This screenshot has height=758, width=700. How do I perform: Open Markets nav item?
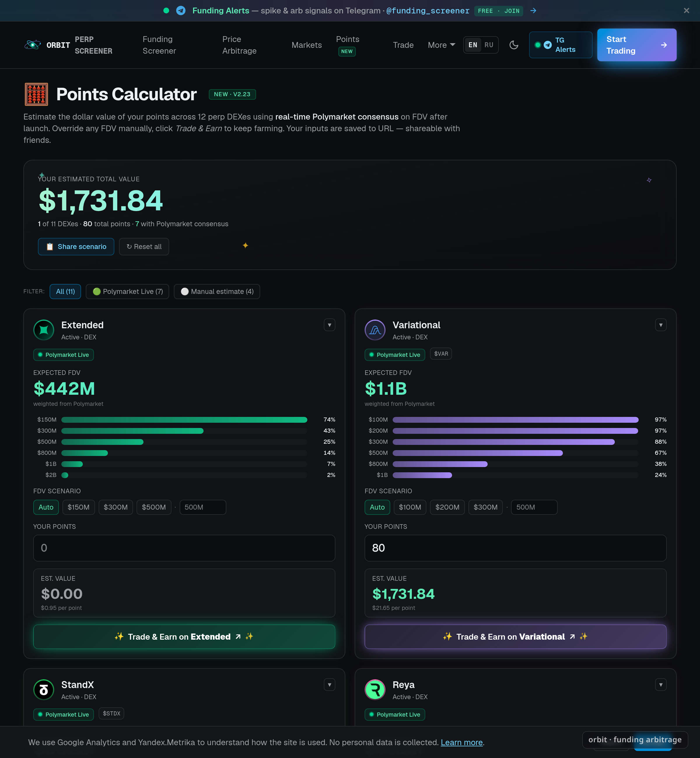307,45
